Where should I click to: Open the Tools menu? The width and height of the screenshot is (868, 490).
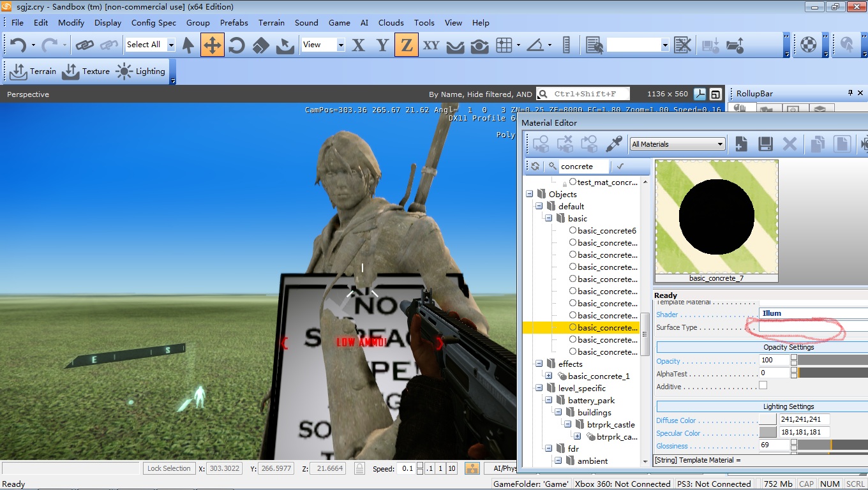[x=424, y=22]
